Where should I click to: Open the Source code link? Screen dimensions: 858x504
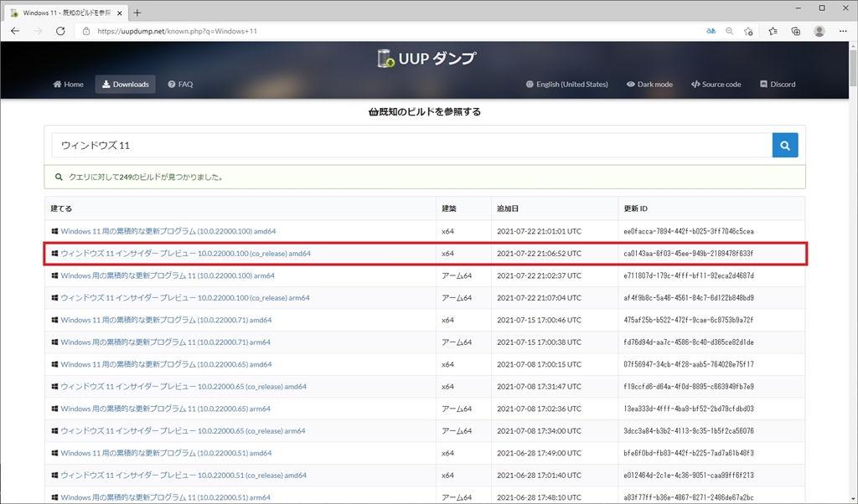tap(716, 85)
